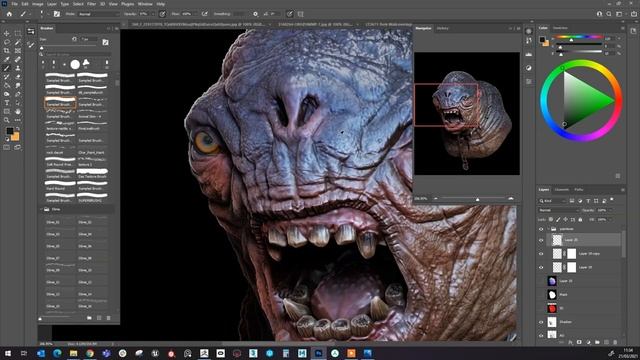Select the Crop tool

(x=7, y=51)
